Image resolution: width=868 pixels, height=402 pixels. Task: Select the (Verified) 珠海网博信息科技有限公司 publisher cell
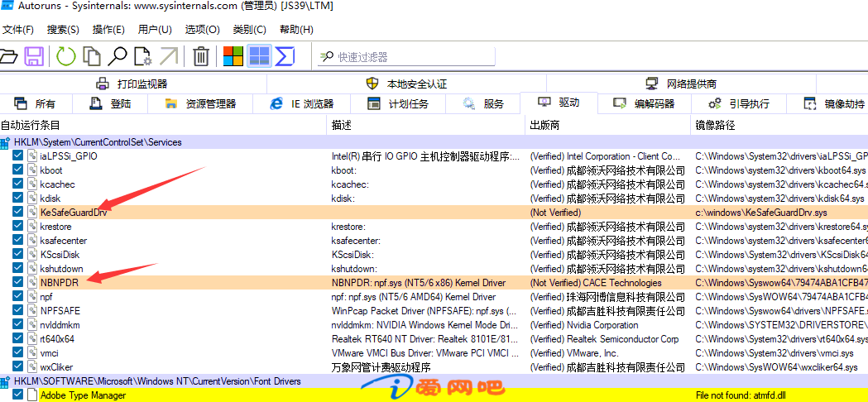point(608,297)
